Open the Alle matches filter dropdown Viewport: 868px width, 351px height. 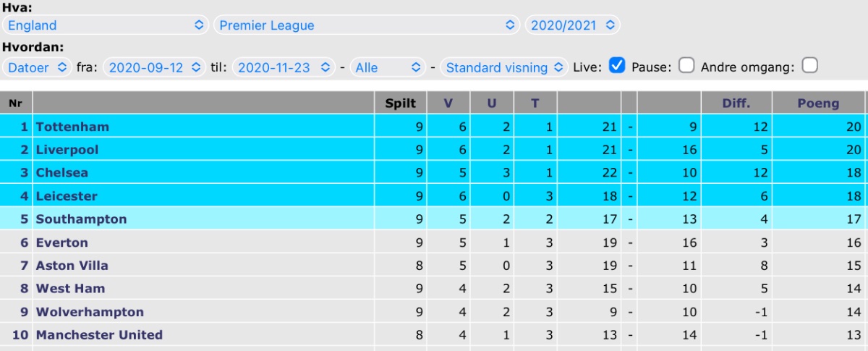pos(388,67)
